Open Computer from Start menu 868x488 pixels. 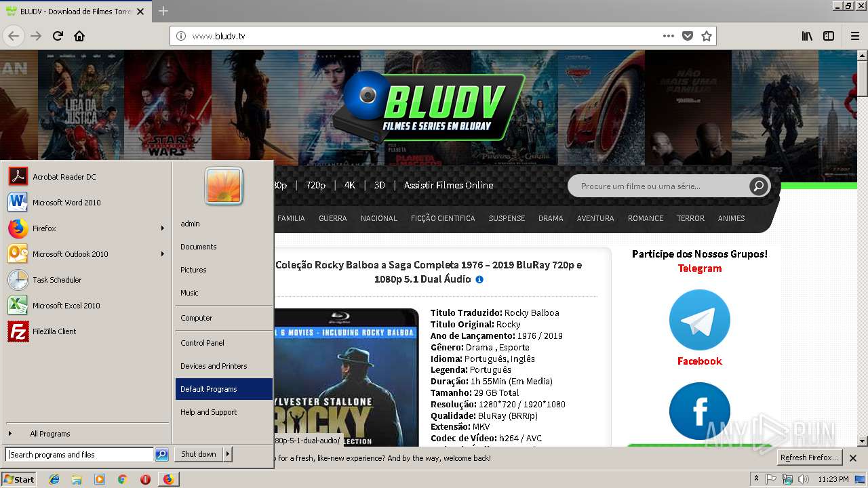point(224,318)
